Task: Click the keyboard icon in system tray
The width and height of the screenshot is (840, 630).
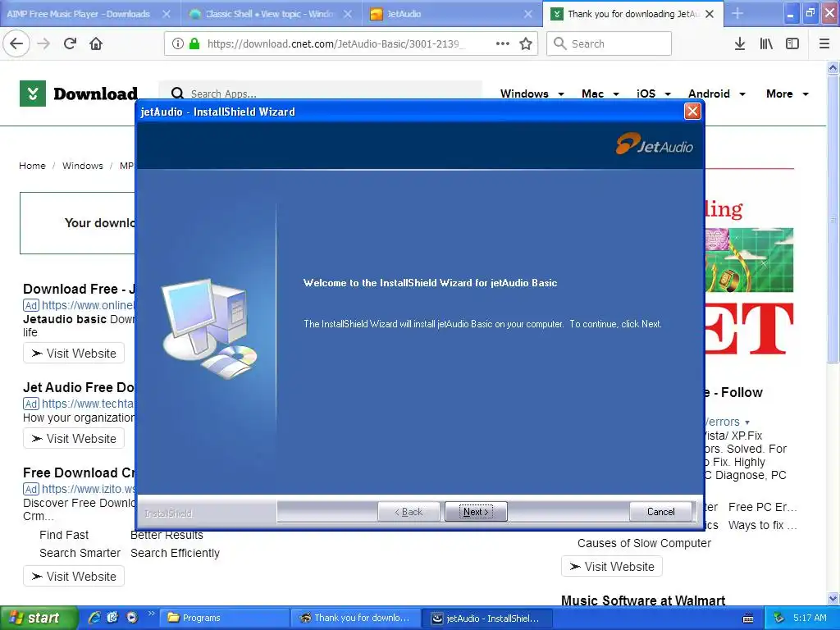Action: [x=748, y=619]
